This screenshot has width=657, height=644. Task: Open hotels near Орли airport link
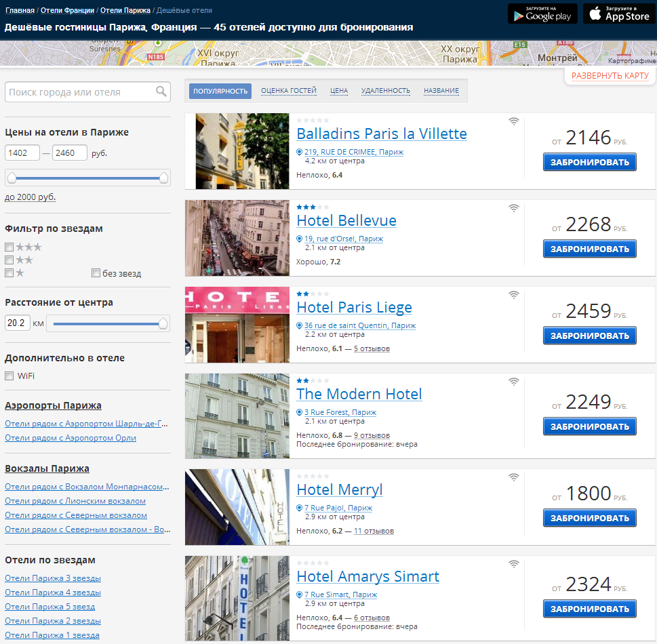click(x=71, y=438)
